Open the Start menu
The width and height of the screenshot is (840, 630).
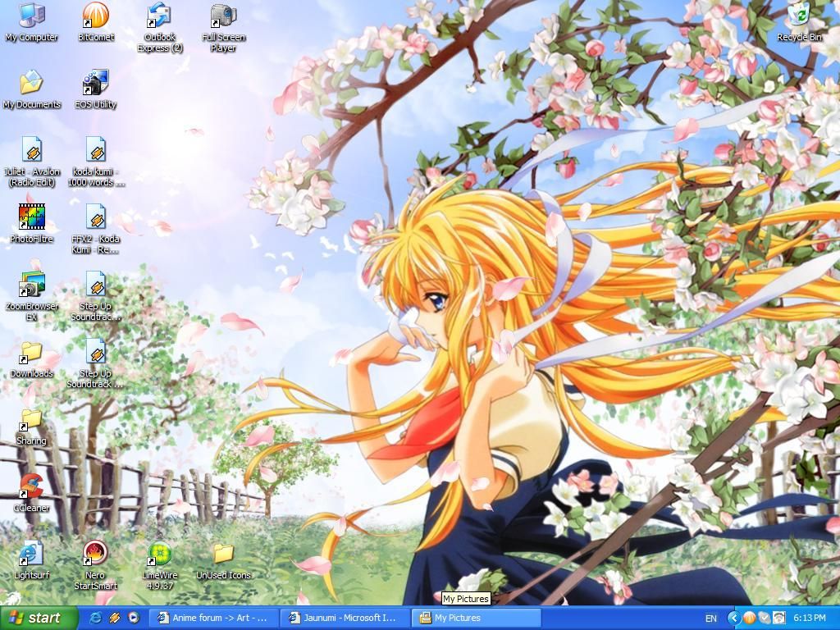[39, 618]
